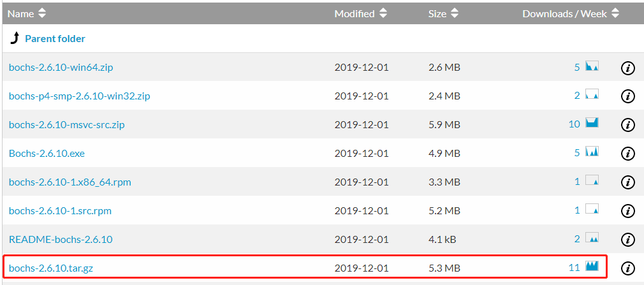Show info for Bochs-2.6.10.exe
644x285 pixels.
coord(627,154)
